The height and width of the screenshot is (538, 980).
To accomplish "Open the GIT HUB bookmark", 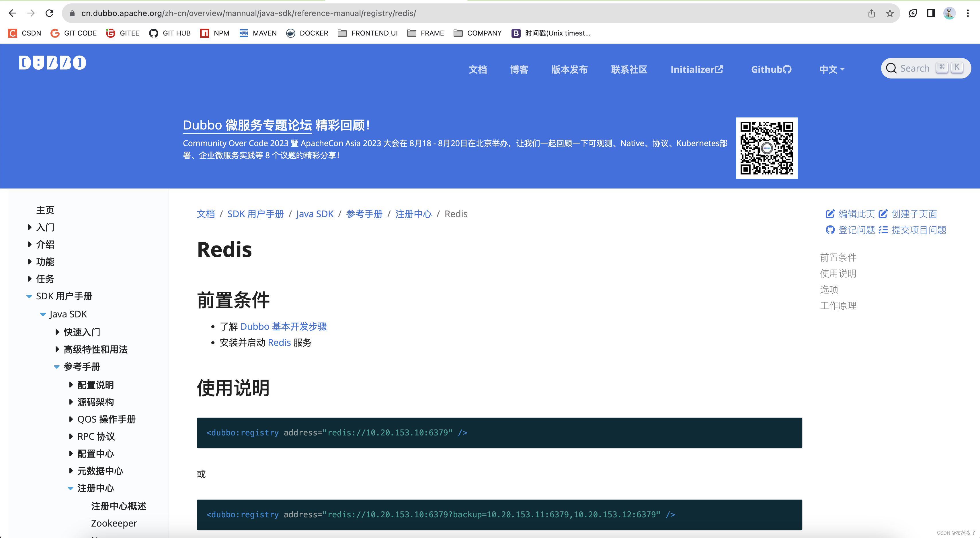I will pos(170,33).
